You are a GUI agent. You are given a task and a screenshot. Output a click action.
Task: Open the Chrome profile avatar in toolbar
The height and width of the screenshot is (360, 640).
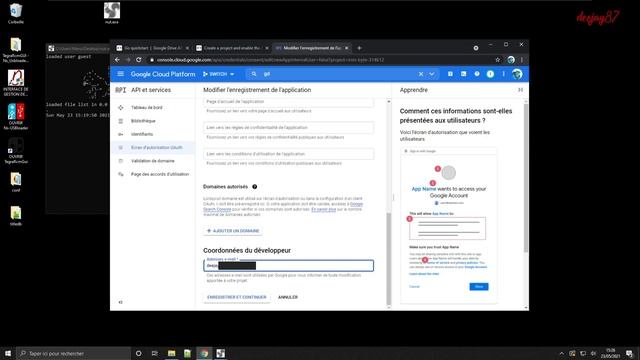coord(511,60)
